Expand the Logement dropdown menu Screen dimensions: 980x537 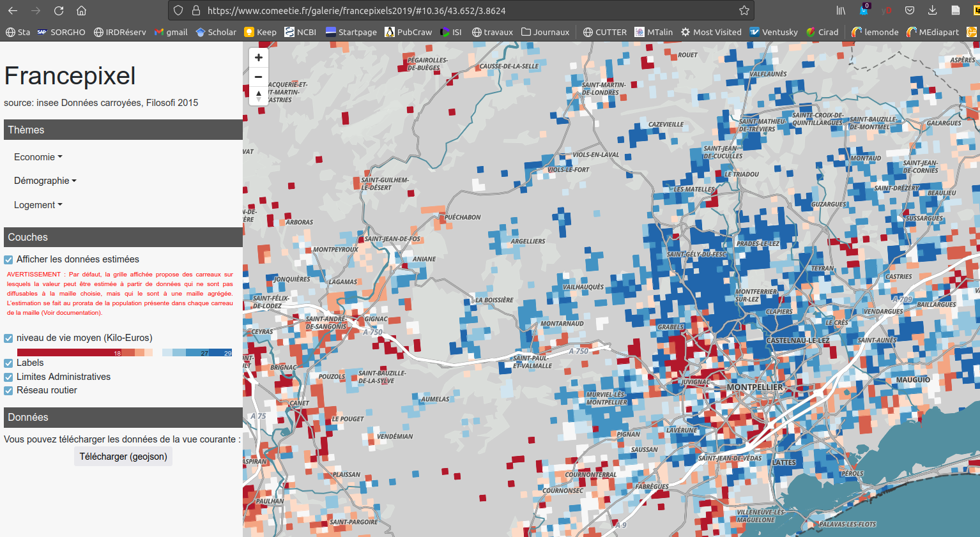point(38,205)
